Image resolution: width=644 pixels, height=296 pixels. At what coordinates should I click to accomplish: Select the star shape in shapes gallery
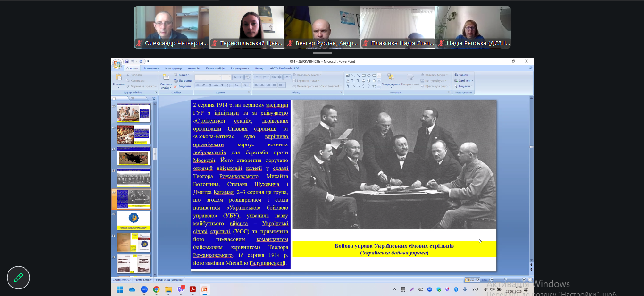pos(374,86)
